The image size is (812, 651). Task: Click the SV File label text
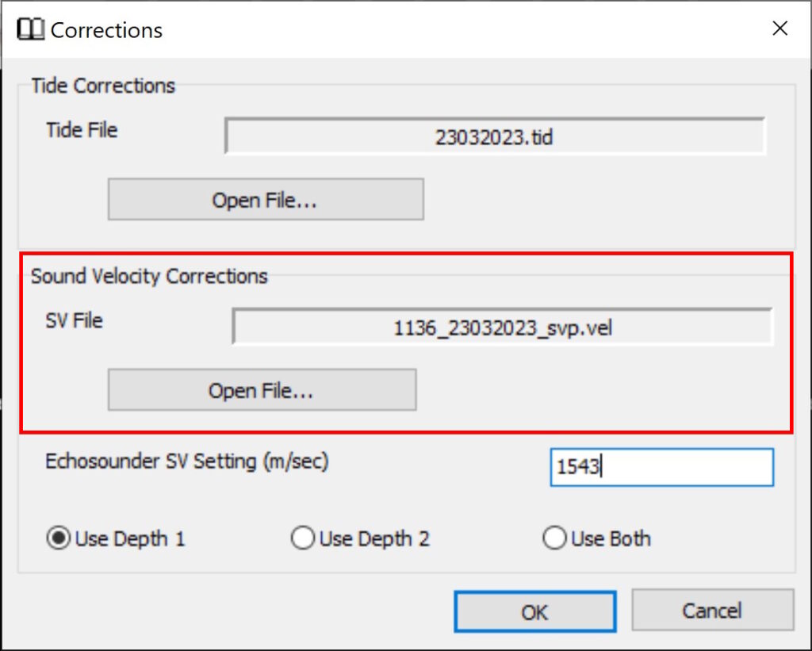[75, 320]
